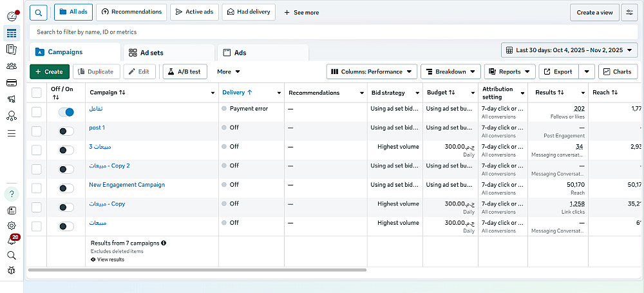Click the search and filter input field
Viewport: 644px width, 293px height.
point(322,32)
